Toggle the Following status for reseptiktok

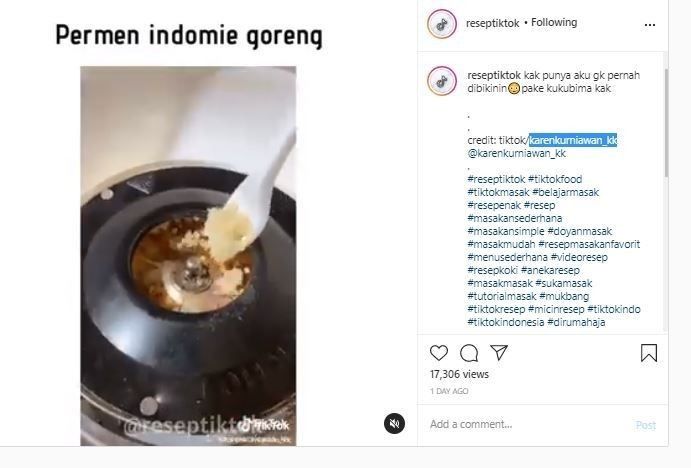[554, 22]
